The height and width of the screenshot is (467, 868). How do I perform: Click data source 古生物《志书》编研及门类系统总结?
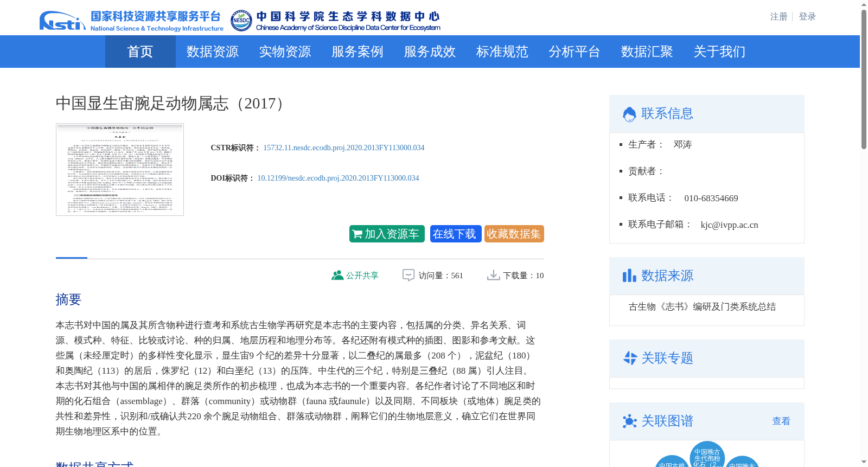pyautogui.click(x=702, y=307)
